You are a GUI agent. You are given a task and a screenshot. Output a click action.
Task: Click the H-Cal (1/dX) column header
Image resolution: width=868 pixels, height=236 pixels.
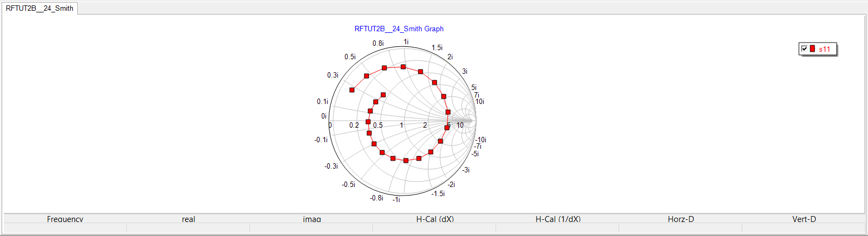click(558, 219)
